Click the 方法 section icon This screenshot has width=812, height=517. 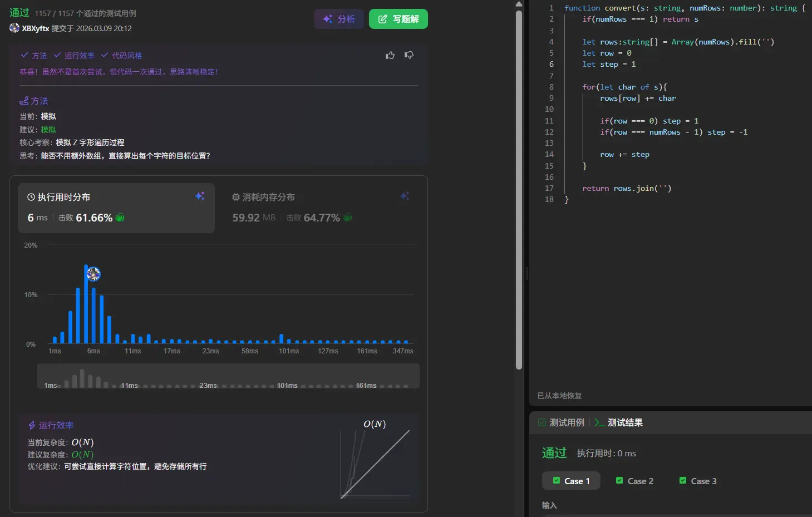tap(24, 101)
